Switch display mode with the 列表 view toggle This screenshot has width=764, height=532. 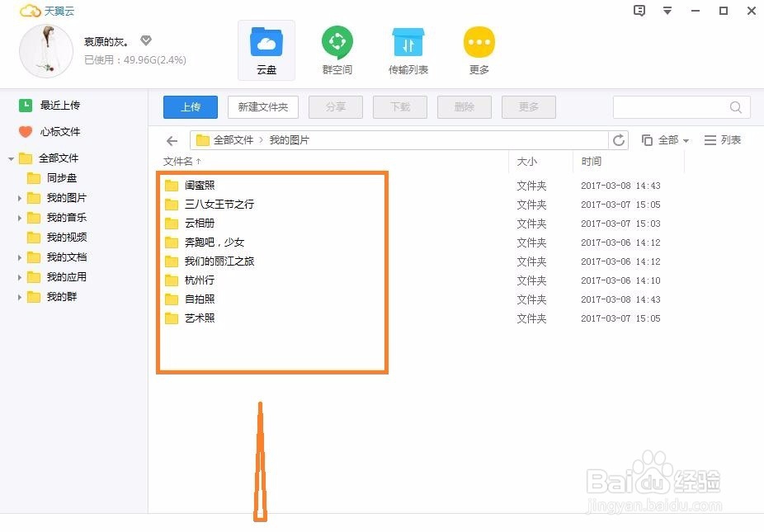(x=722, y=140)
